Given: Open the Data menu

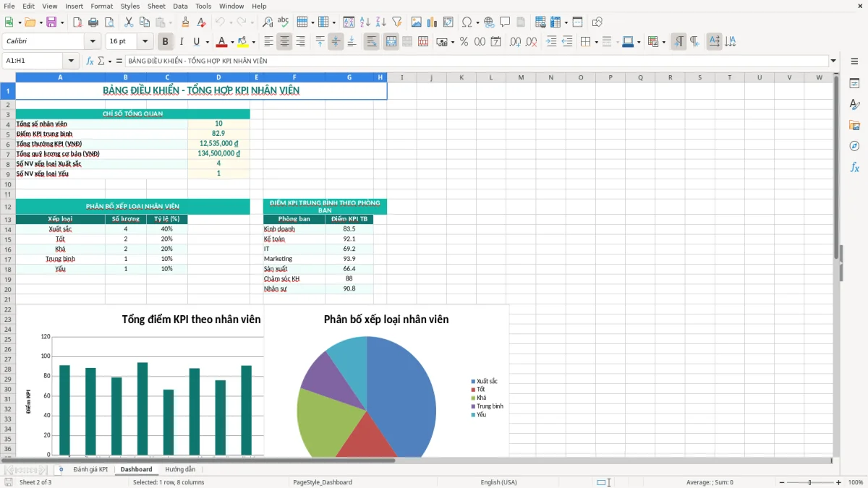Looking at the screenshot, I should coord(180,6).
